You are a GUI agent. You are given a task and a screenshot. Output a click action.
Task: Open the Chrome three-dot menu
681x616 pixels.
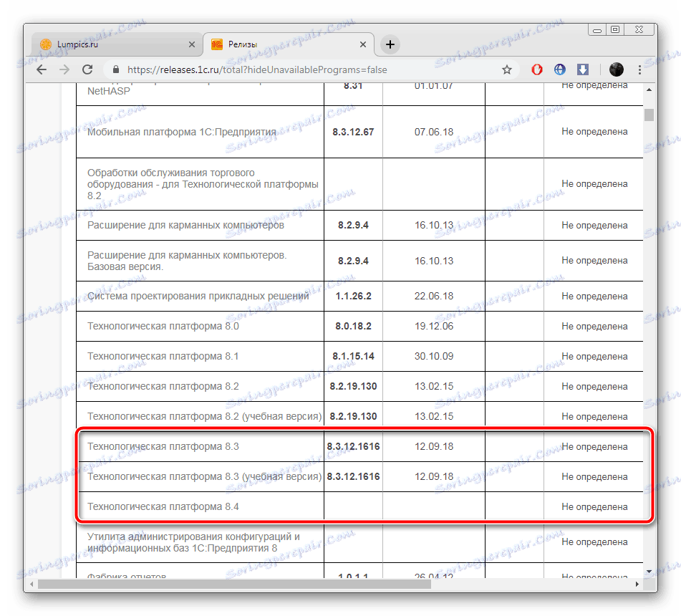click(x=639, y=69)
